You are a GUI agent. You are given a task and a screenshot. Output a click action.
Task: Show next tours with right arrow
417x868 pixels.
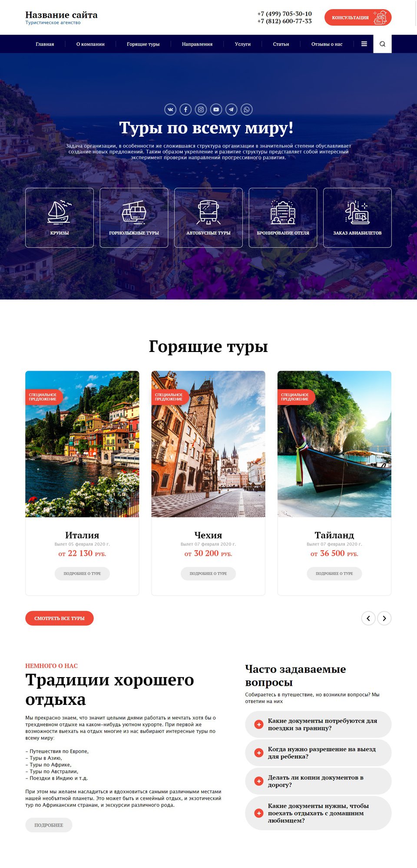tap(384, 618)
